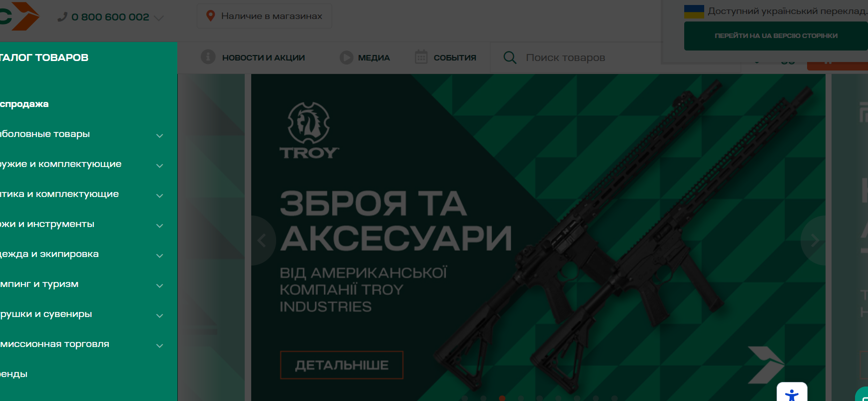The height and width of the screenshot is (401, 868).
Task: Expand the phone number dropdown
Action: [x=159, y=18]
